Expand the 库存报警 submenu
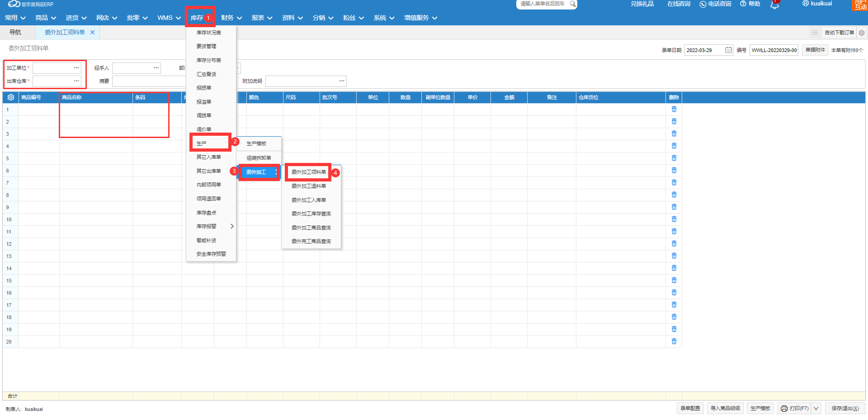Screen dimensions: 868x420 point(231,226)
